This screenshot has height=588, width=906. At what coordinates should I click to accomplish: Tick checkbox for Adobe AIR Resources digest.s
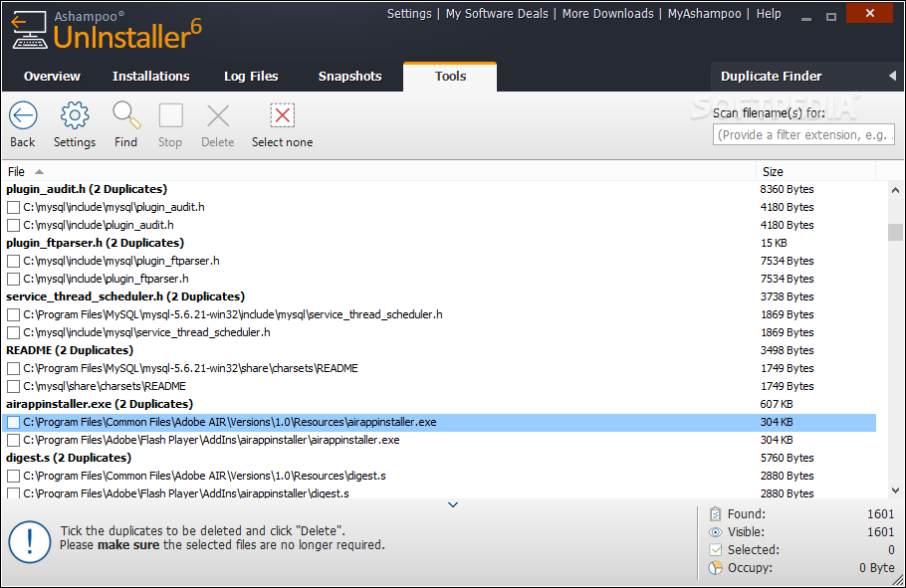13,476
